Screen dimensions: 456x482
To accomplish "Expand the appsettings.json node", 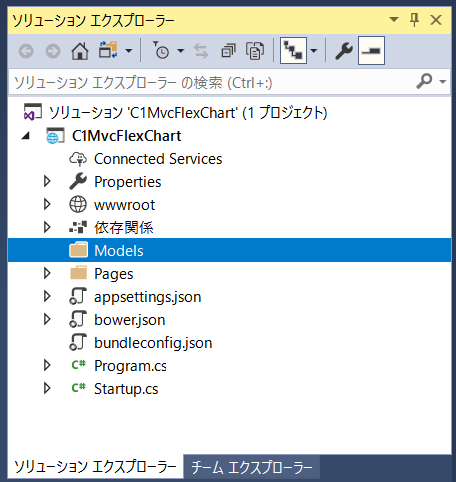I will pyautogui.click(x=47, y=296).
